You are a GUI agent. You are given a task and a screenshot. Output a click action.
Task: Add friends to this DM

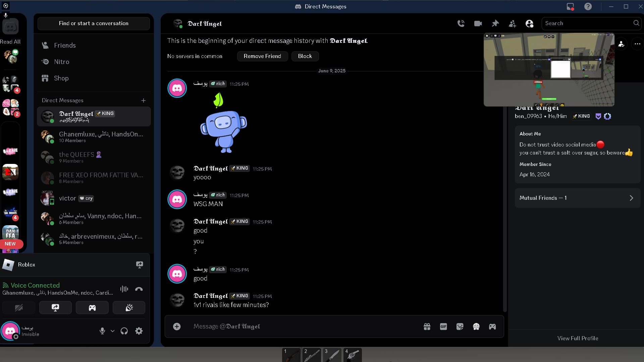pos(512,23)
